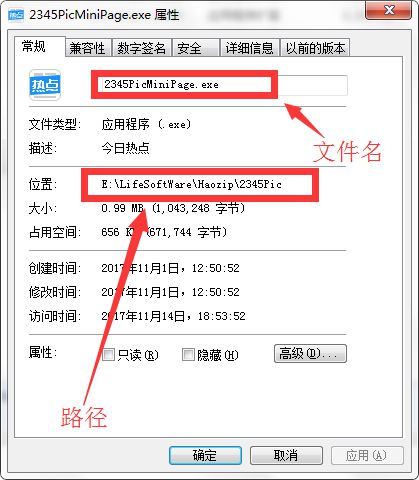Close the properties dialog window

389,10
